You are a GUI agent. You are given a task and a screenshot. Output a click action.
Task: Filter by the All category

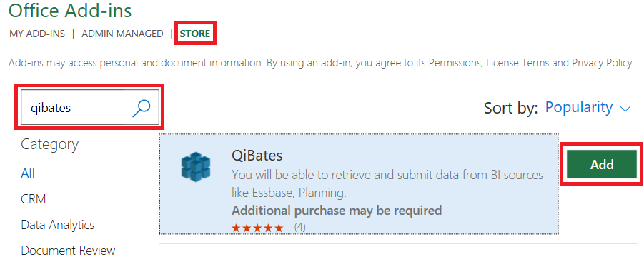coord(28,173)
